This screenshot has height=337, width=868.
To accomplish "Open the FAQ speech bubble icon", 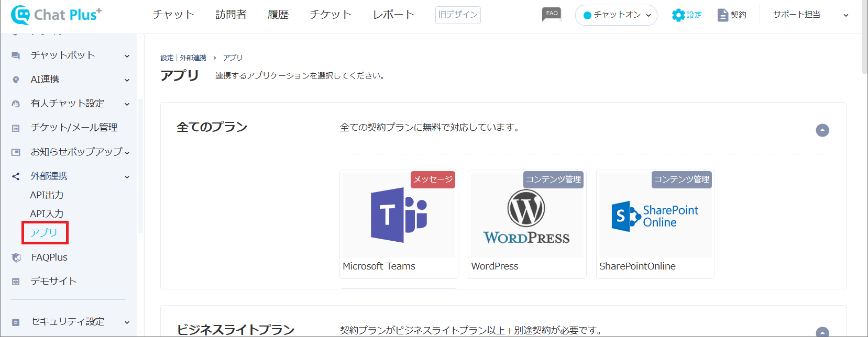I will (552, 14).
